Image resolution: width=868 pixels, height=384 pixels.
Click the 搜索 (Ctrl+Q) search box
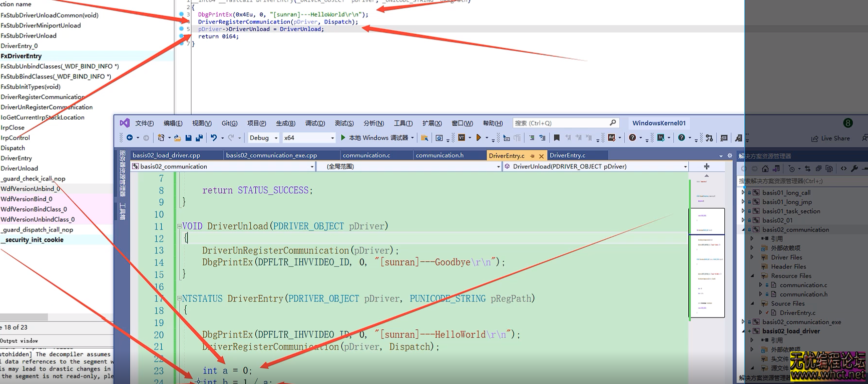[561, 123]
